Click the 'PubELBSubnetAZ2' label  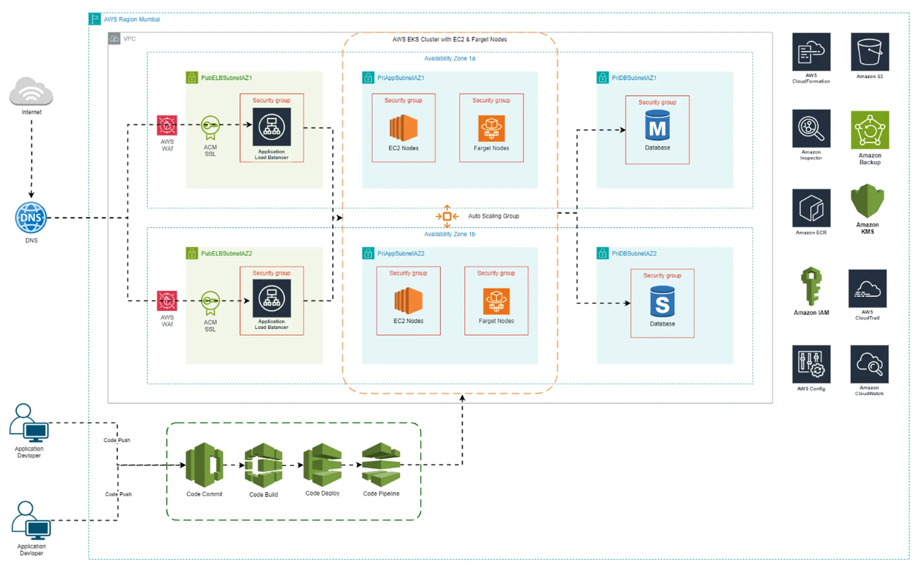pyautogui.click(x=226, y=254)
